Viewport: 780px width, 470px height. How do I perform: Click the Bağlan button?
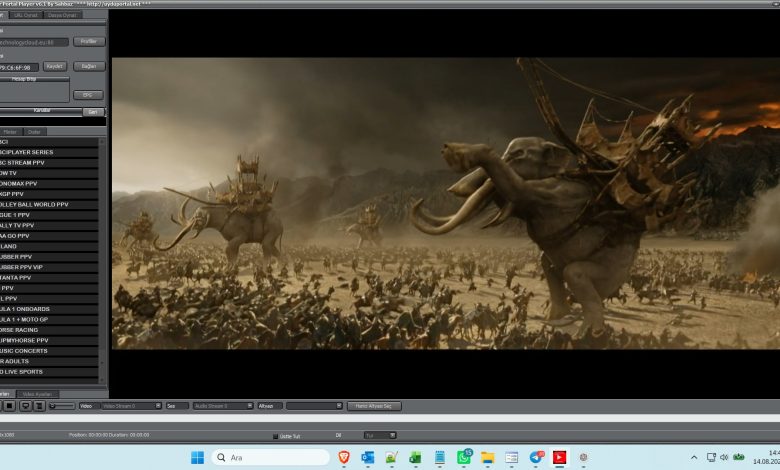89,66
